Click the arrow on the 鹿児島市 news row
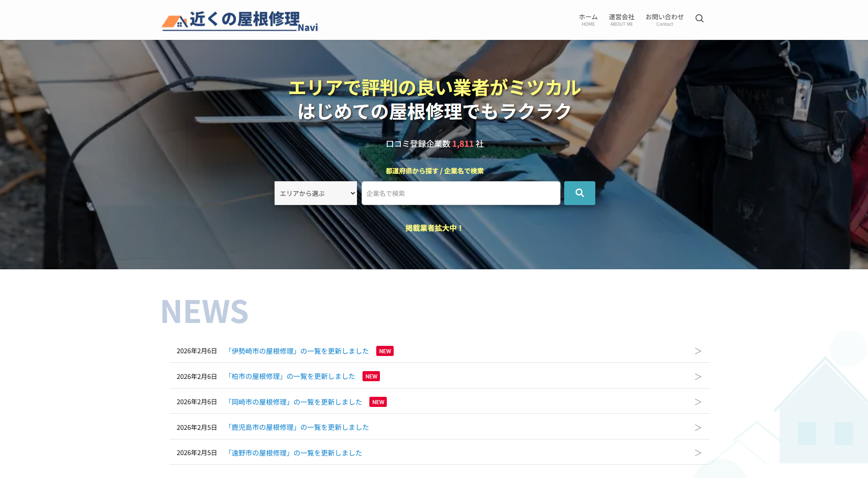 (x=698, y=427)
